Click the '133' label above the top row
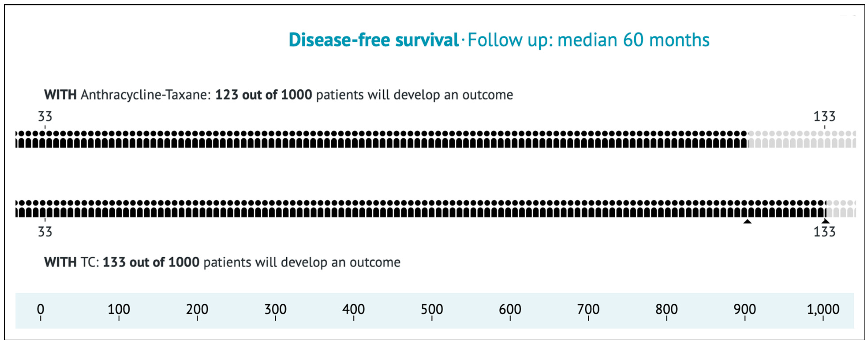The image size is (868, 344). coord(824,117)
